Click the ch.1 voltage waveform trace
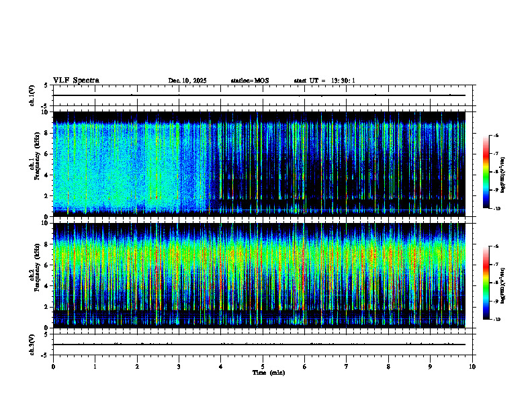The height and width of the screenshot is (411, 532). (x=259, y=95)
